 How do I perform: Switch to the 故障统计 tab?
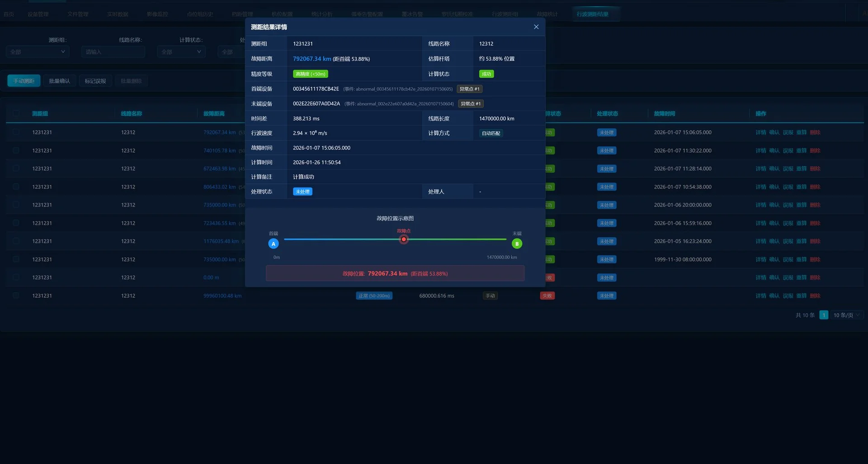click(547, 14)
